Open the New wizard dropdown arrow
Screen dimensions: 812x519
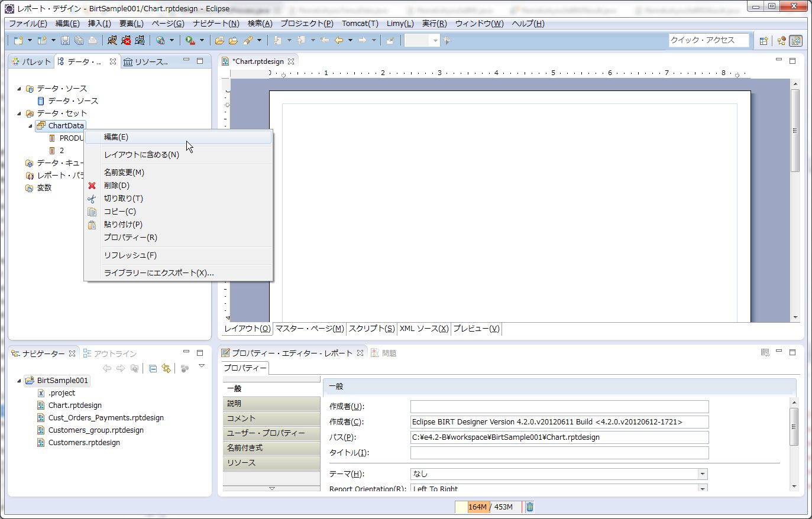[30, 40]
